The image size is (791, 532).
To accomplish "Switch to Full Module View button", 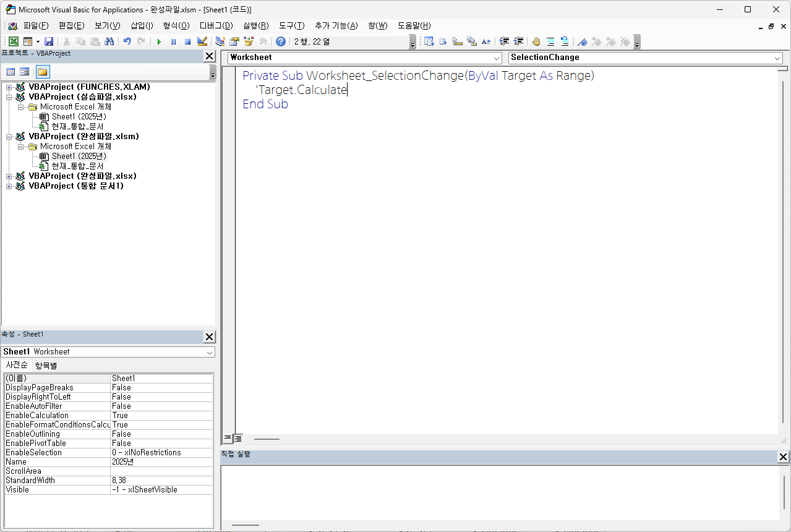I will [238, 438].
